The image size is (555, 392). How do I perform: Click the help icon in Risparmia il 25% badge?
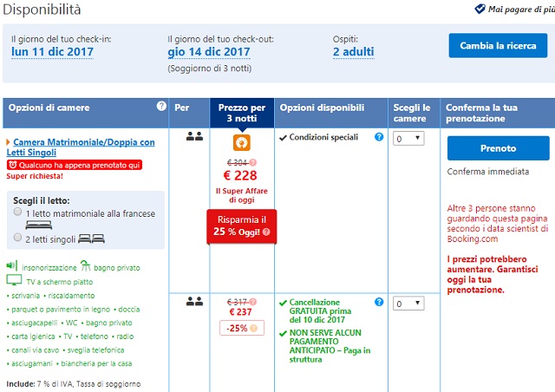(266, 232)
